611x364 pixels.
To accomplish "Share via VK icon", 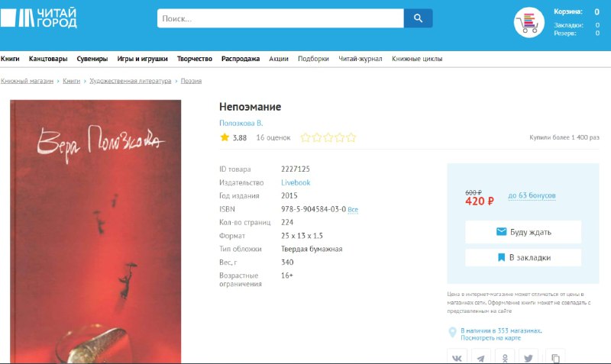I will pos(457,357).
